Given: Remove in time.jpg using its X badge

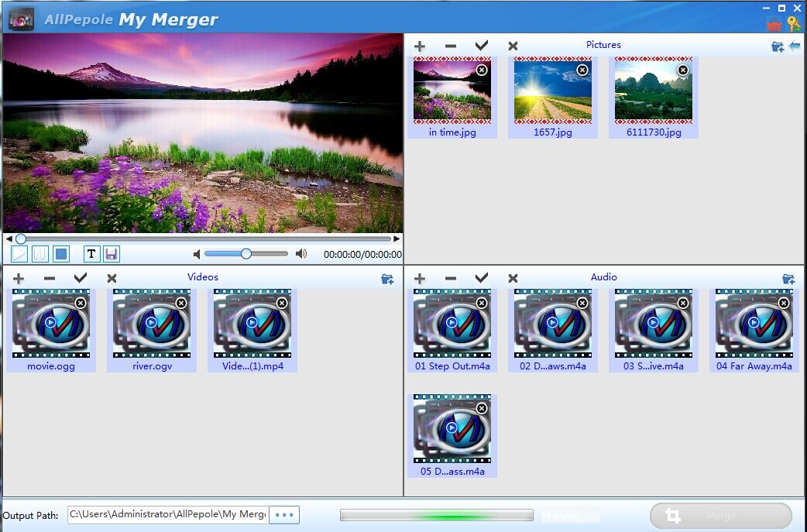Looking at the screenshot, I should [x=482, y=70].
